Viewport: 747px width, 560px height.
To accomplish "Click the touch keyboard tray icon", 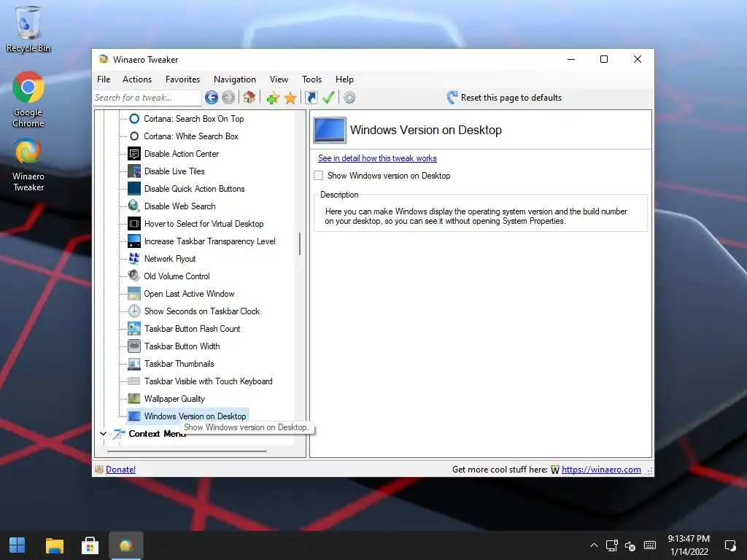I will 650,545.
